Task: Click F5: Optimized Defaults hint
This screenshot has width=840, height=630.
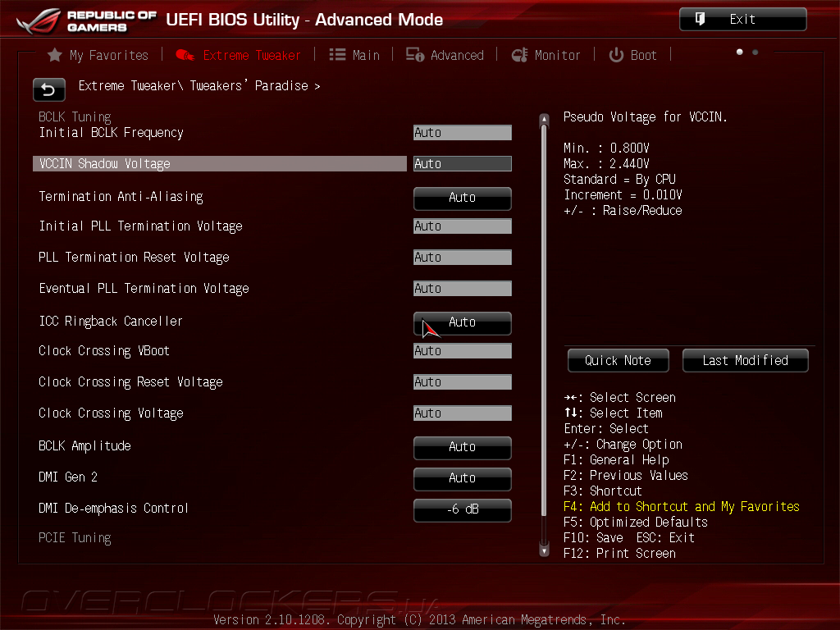Action: coord(636,523)
